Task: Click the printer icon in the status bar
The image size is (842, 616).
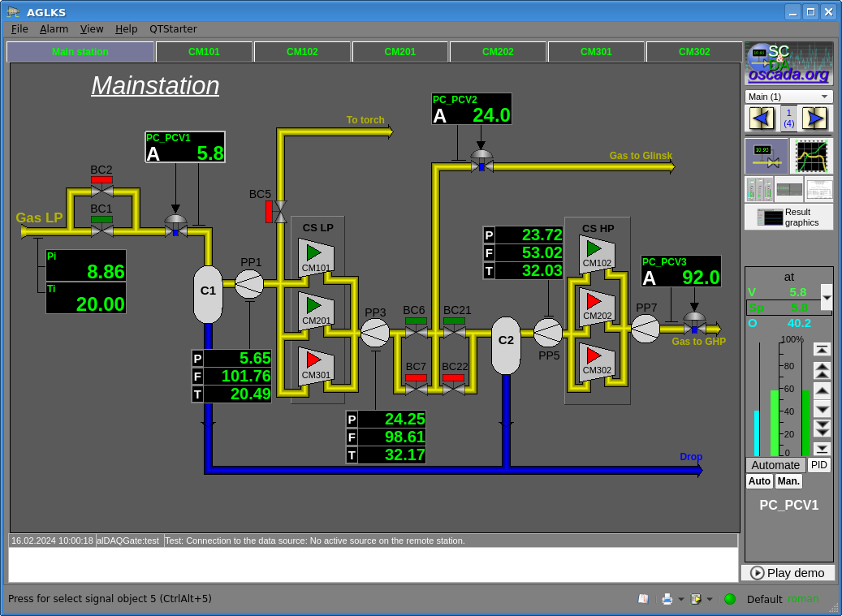Action: (667, 599)
